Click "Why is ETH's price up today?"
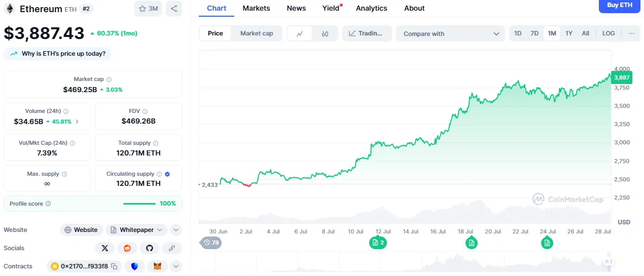The height and width of the screenshot is (276, 644). [x=58, y=54]
